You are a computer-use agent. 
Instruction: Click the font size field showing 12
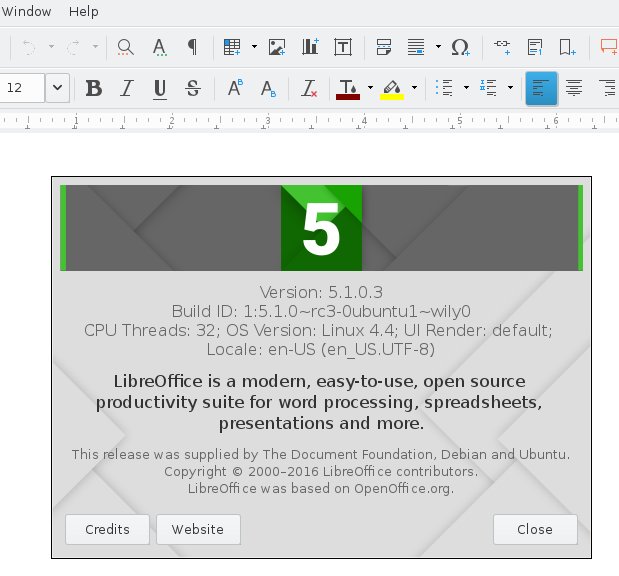click(22, 88)
